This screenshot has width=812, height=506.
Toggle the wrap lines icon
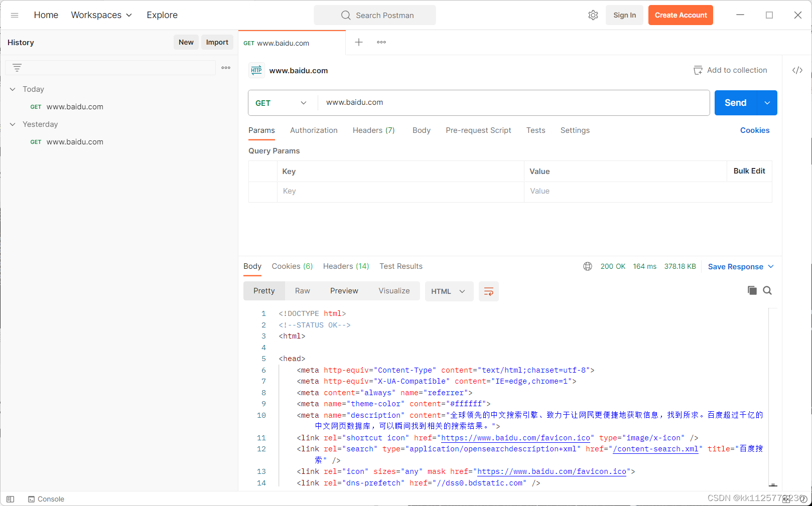(x=489, y=291)
